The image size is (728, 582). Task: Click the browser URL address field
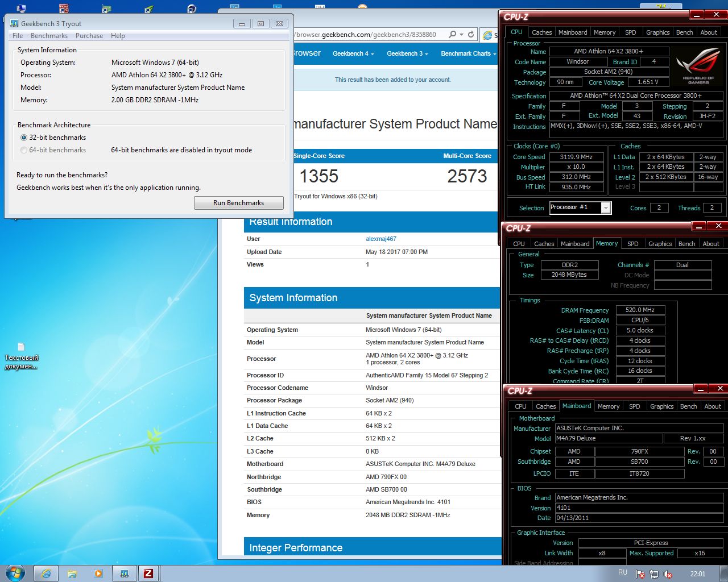(x=370, y=35)
